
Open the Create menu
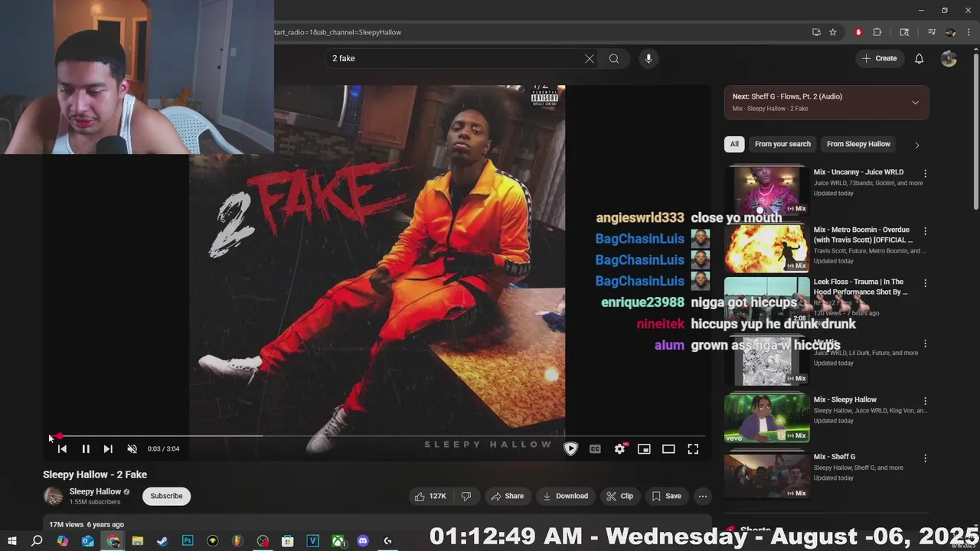[x=879, y=58]
